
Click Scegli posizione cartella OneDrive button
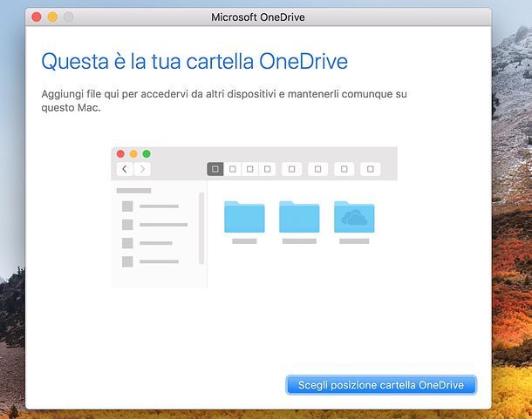pos(381,385)
